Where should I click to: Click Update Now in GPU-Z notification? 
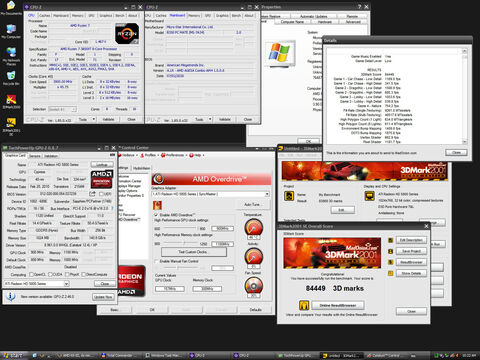[104, 297]
